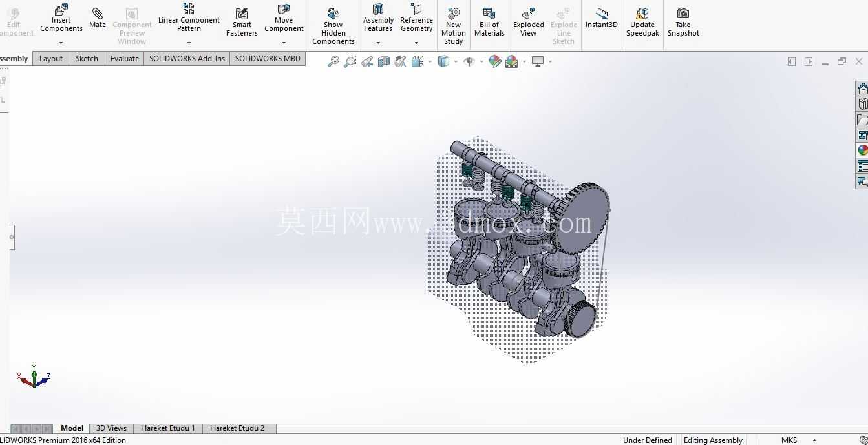Select Zoom to Area tool
Screen dimensions: 868x445
pyautogui.click(x=350, y=61)
